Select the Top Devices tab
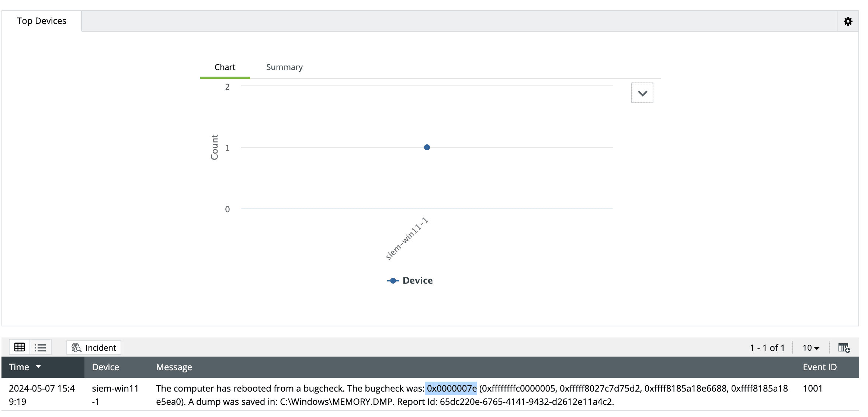 [x=41, y=21]
